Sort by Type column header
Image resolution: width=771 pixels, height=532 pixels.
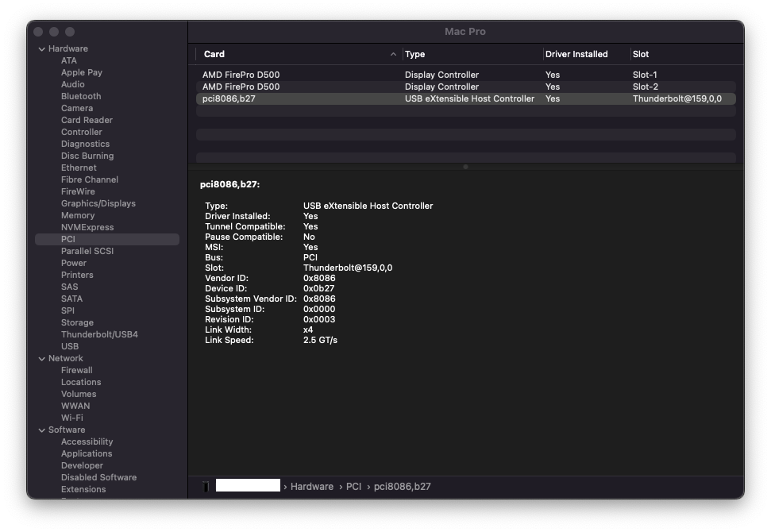pyautogui.click(x=414, y=54)
